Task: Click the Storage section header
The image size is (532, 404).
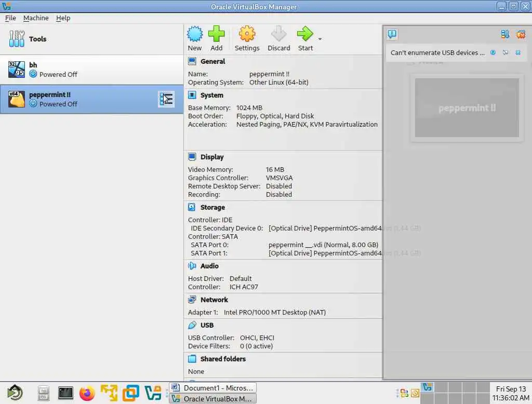Action: click(x=212, y=207)
